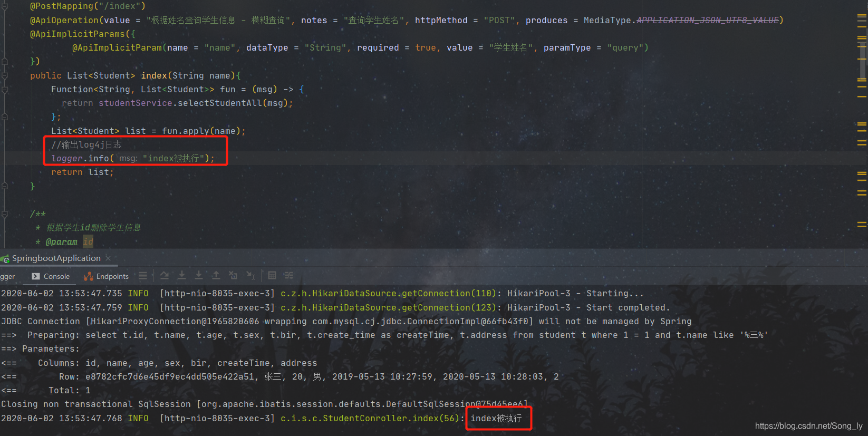The width and height of the screenshot is (868, 436).
Task: Click the Step Out debug icon
Action: pos(216,276)
